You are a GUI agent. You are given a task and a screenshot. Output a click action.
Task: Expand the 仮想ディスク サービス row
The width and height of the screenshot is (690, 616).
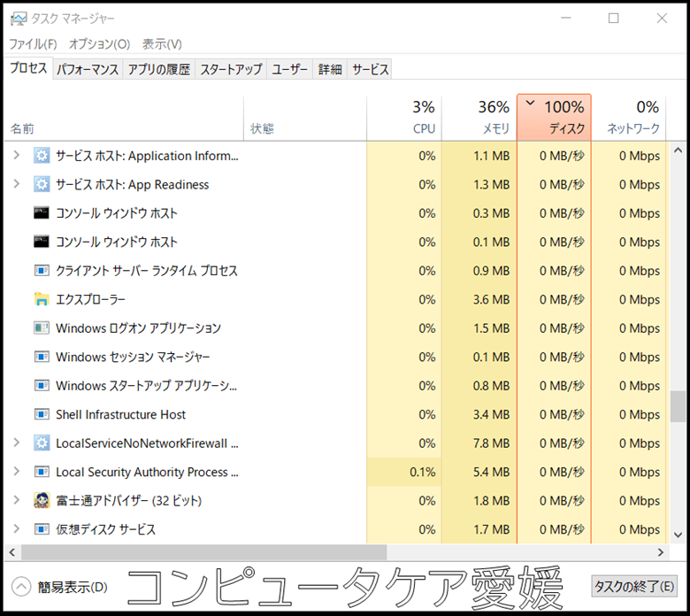(x=17, y=528)
